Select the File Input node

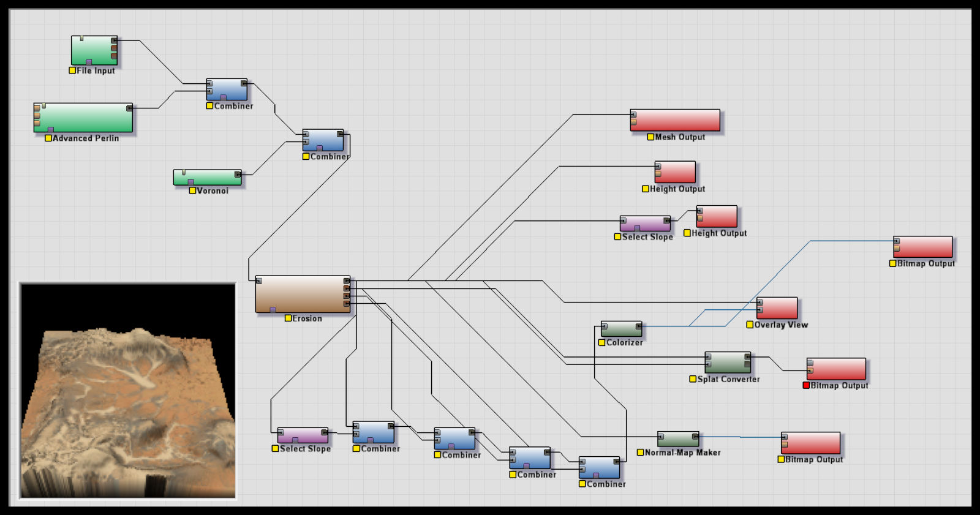tap(94, 49)
